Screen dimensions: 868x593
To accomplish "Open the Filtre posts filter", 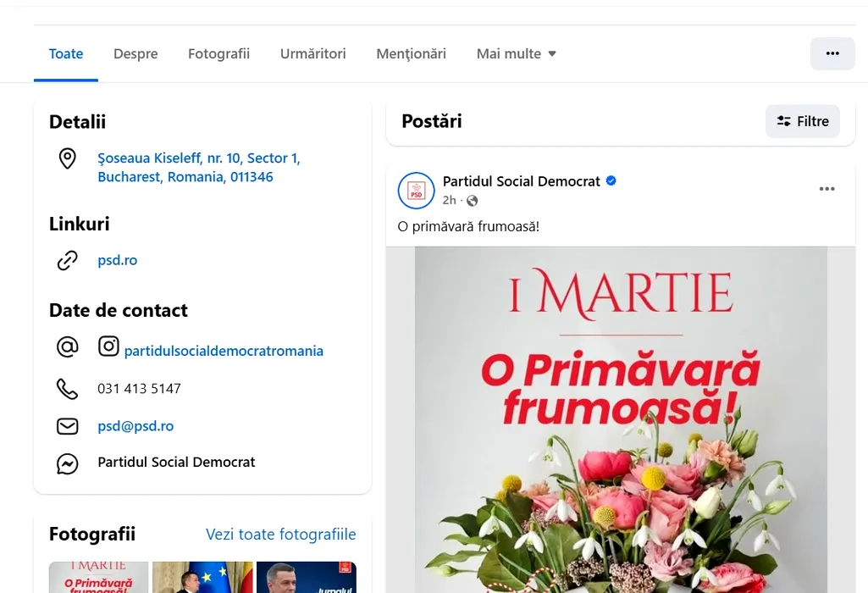I will point(802,121).
